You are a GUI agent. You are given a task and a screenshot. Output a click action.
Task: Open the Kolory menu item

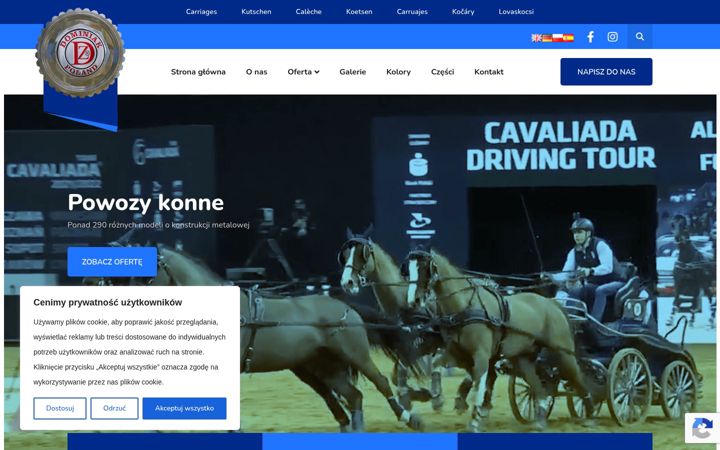click(x=398, y=72)
